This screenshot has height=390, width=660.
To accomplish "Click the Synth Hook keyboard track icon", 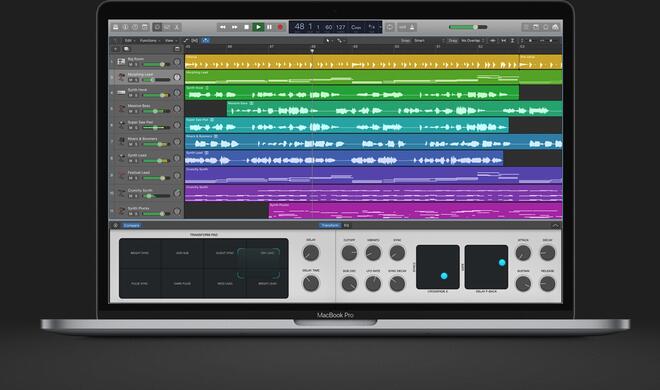I will coord(121,93).
